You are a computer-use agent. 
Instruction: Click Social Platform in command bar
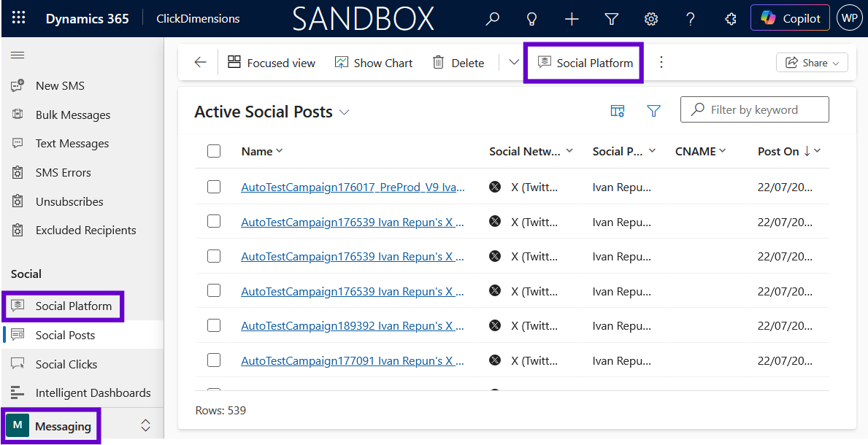click(x=585, y=63)
